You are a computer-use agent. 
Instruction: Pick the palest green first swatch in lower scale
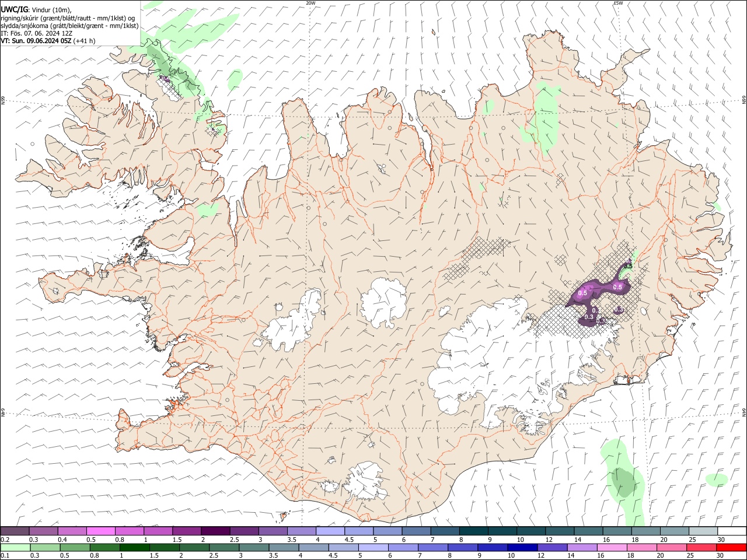pos(15,547)
